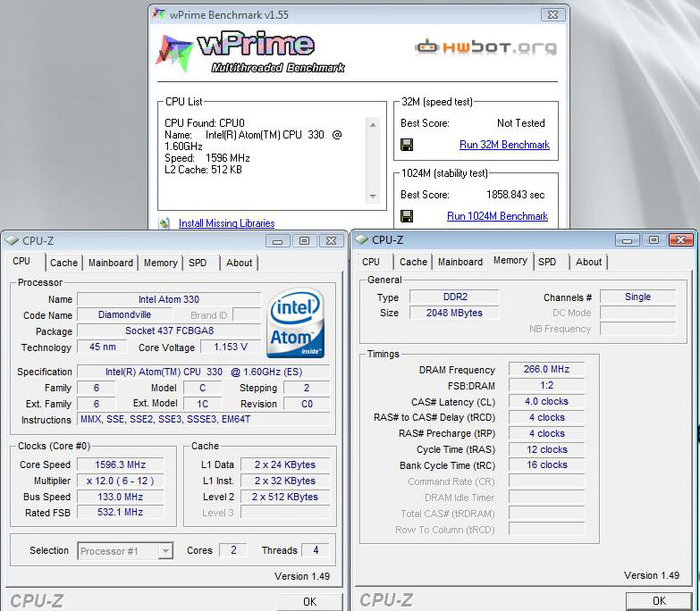The image size is (700, 611).
Task: Click the memory Size 2048 MBytes value
Action: 455,313
